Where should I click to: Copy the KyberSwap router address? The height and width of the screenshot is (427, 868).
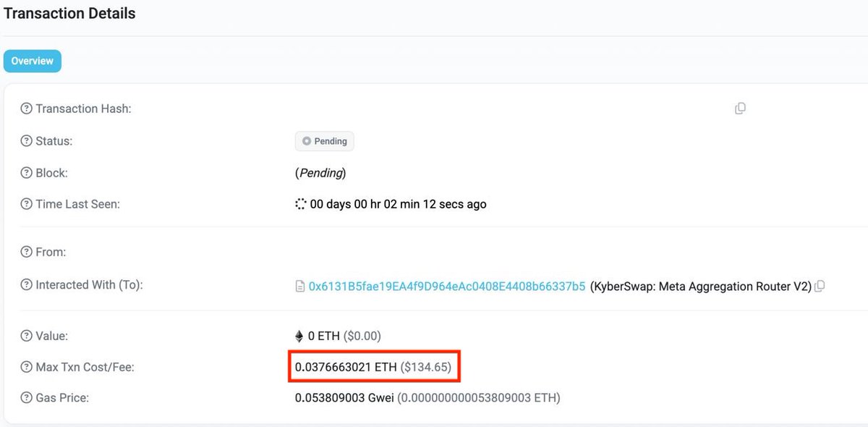[x=820, y=286]
